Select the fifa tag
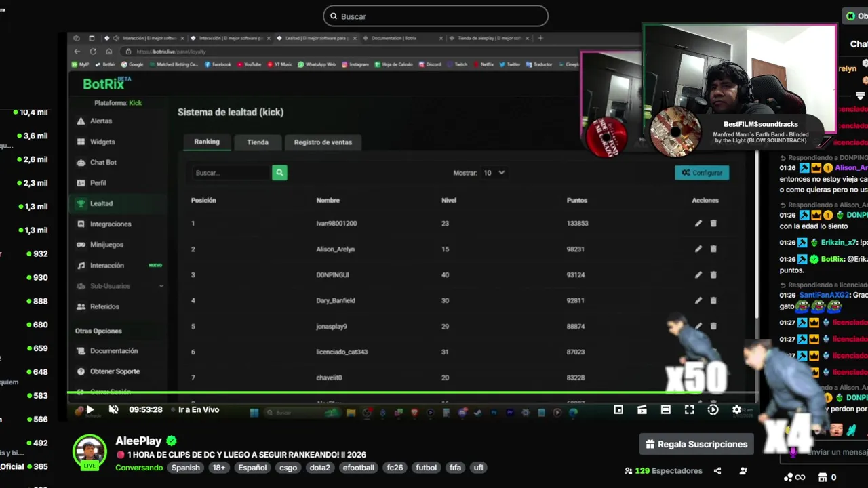The width and height of the screenshot is (868, 488). pos(455,468)
